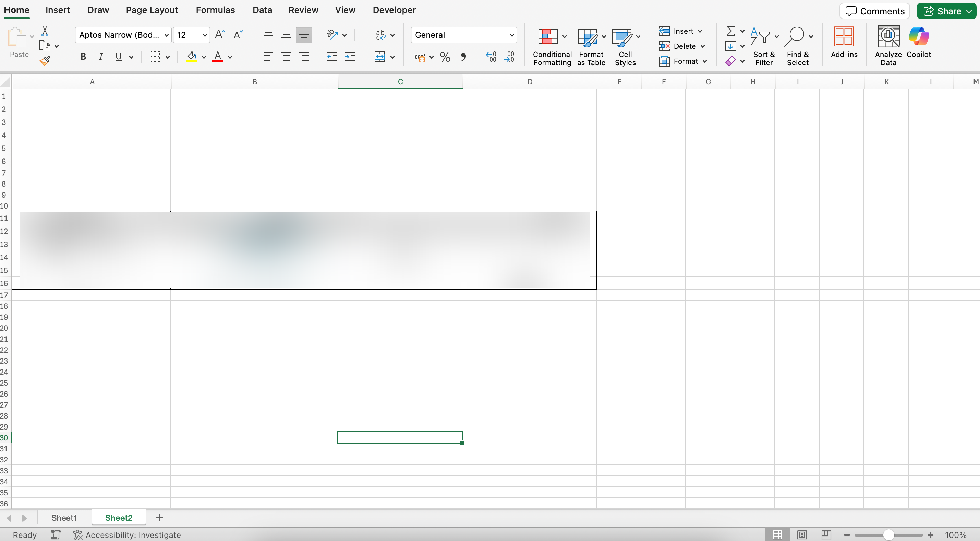Open the Formulas ribbon tab
The height and width of the screenshot is (541, 980).
215,10
